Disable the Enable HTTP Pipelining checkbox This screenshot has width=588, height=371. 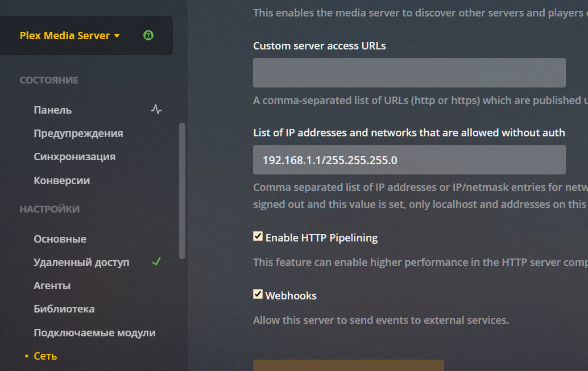pyautogui.click(x=258, y=236)
